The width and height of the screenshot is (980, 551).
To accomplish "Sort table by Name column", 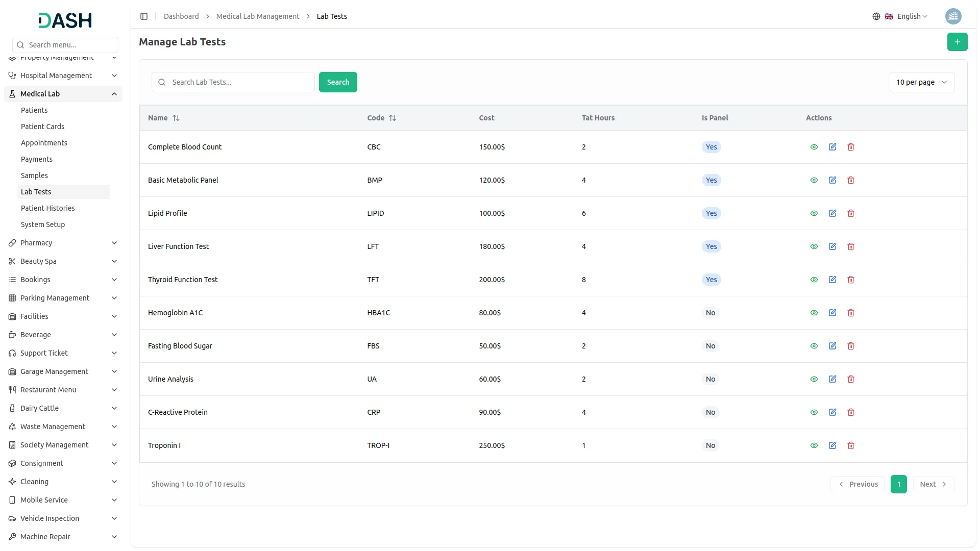I will (176, 118).
